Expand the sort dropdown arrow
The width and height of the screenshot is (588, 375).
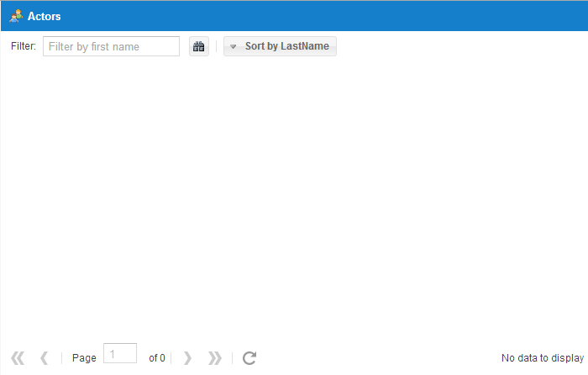(233, 46)
